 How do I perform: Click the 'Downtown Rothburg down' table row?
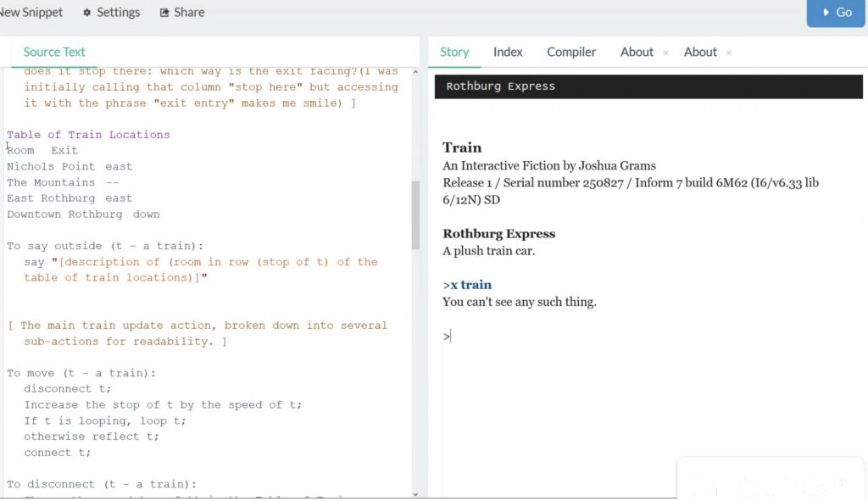83,214
